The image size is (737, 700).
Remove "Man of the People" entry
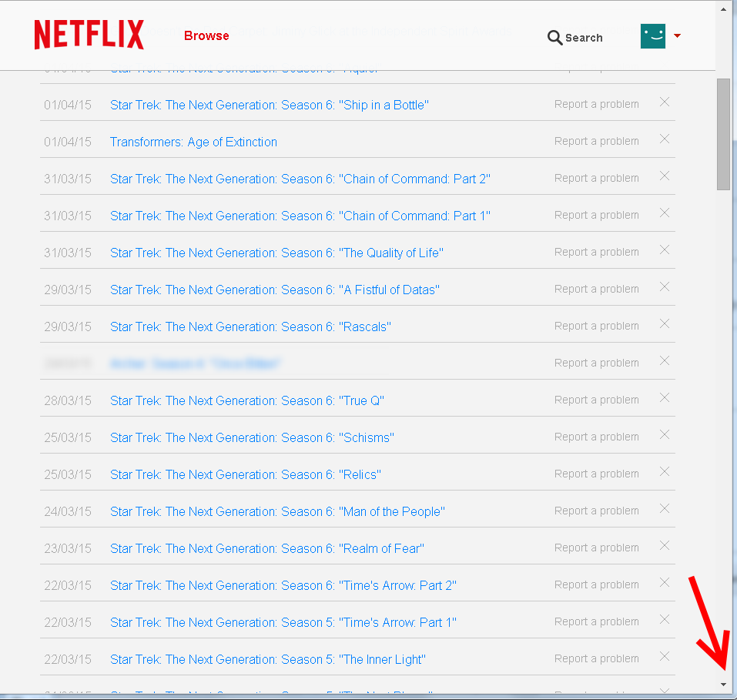pos(664,509)
